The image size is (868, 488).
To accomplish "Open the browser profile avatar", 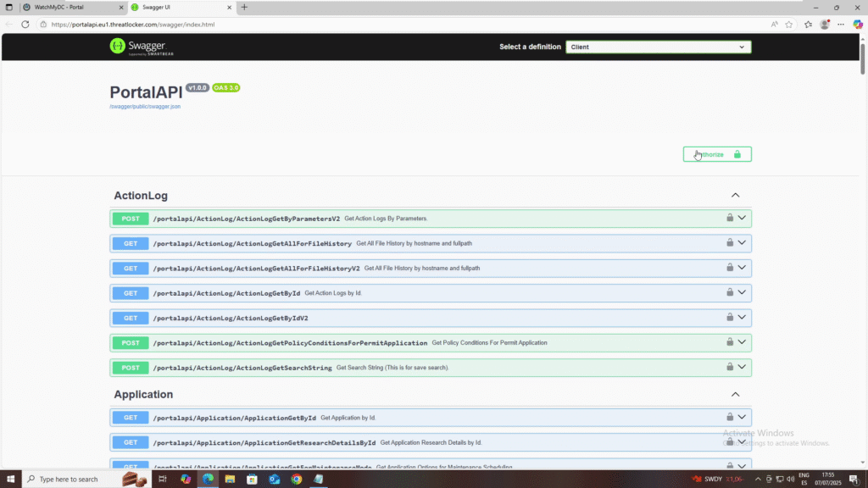I will [825, 25].
